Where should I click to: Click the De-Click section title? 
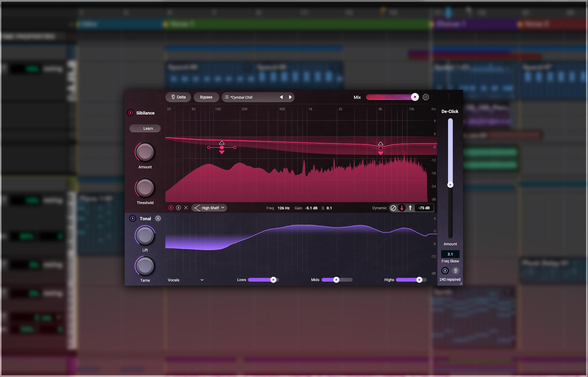coord(450,112)
